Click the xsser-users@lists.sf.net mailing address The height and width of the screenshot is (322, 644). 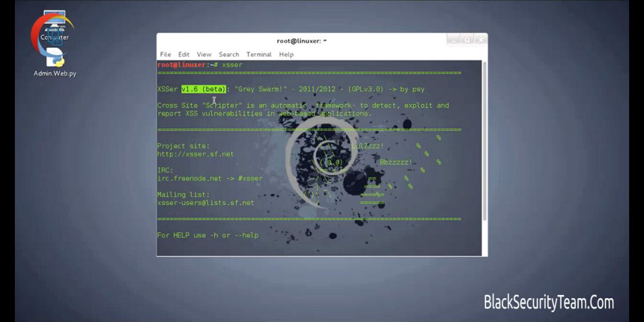click(206, 203)
